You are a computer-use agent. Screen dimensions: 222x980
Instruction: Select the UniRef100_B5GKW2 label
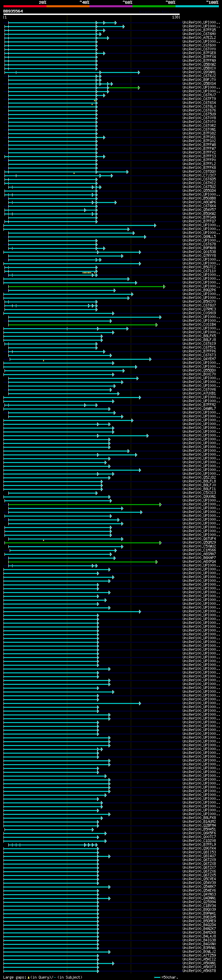click(199, 213)
